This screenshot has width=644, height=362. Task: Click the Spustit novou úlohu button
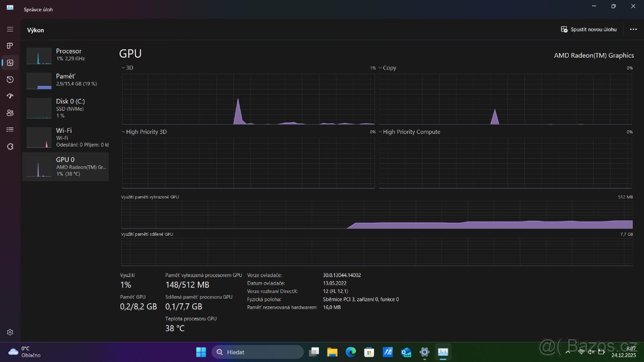(x=589, y=29)
